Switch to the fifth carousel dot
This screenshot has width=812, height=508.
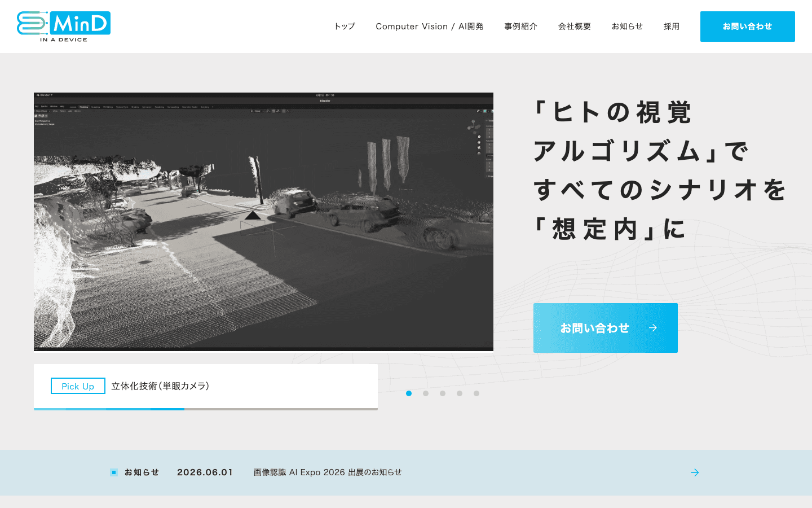coord(476,393)
